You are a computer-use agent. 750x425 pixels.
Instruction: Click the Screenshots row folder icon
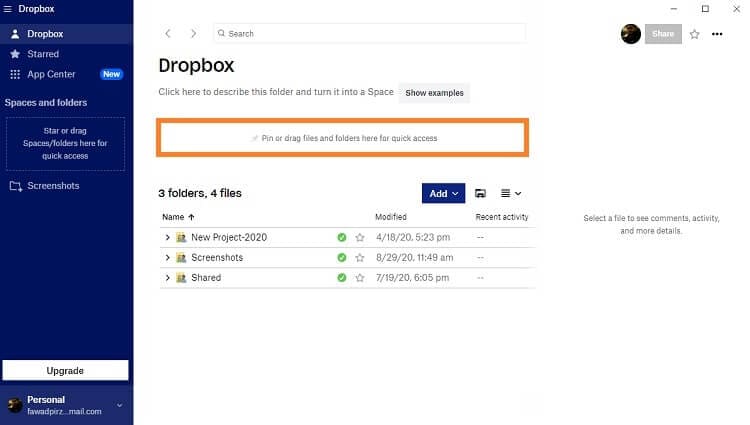[181, 257]
